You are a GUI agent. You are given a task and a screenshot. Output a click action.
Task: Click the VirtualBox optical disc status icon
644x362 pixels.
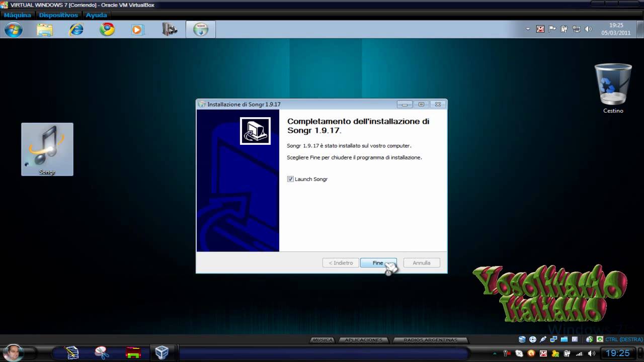tap(533, 339)
